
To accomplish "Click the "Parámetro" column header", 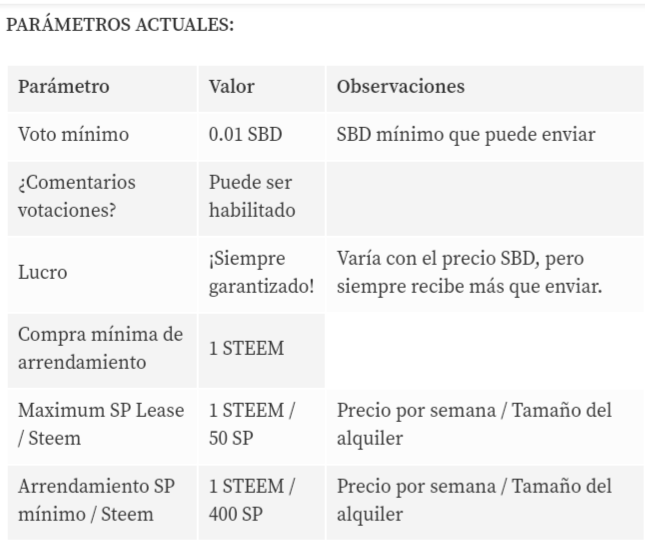I will (x=64, y=87).
